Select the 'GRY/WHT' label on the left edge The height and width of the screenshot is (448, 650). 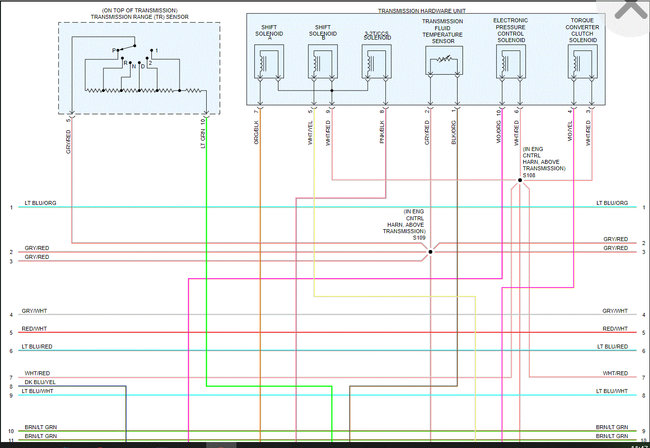pos(34,311)
